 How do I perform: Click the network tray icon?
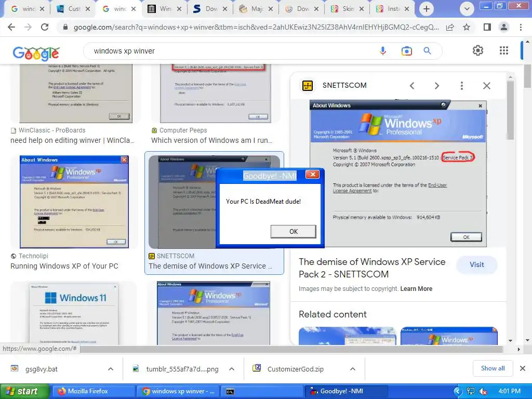(470, 391)
